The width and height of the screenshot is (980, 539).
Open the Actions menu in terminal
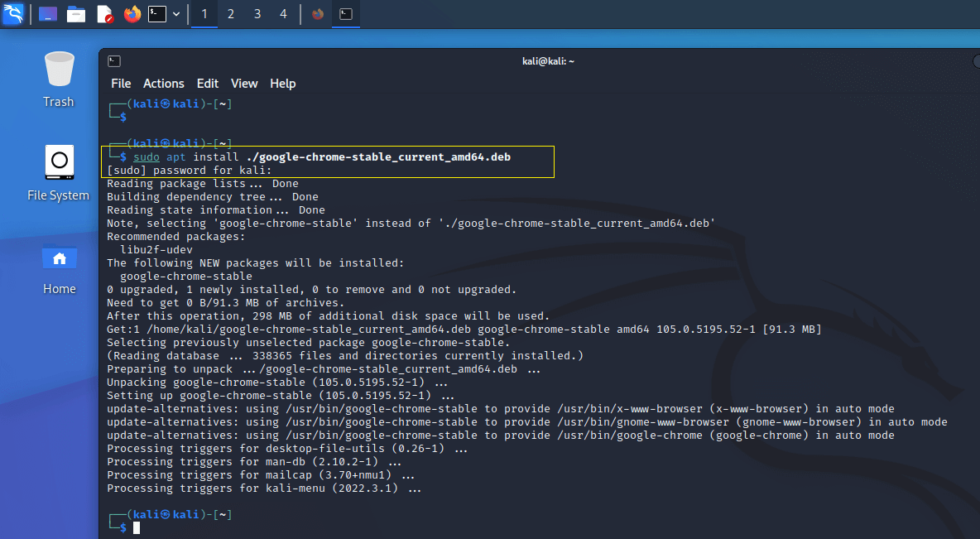[x=164, y=84]
